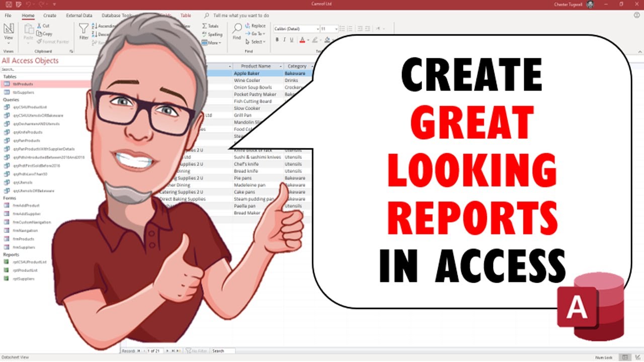
Task: Run the Spelling check
Action: pyautogui.click(x=212, y=34)
